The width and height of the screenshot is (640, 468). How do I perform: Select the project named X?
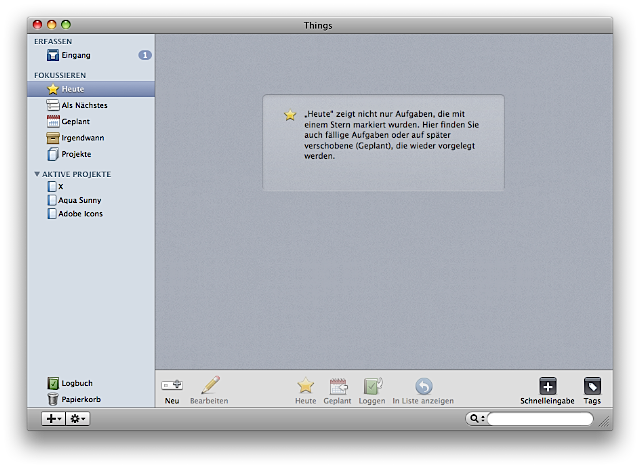coord(61,186)
